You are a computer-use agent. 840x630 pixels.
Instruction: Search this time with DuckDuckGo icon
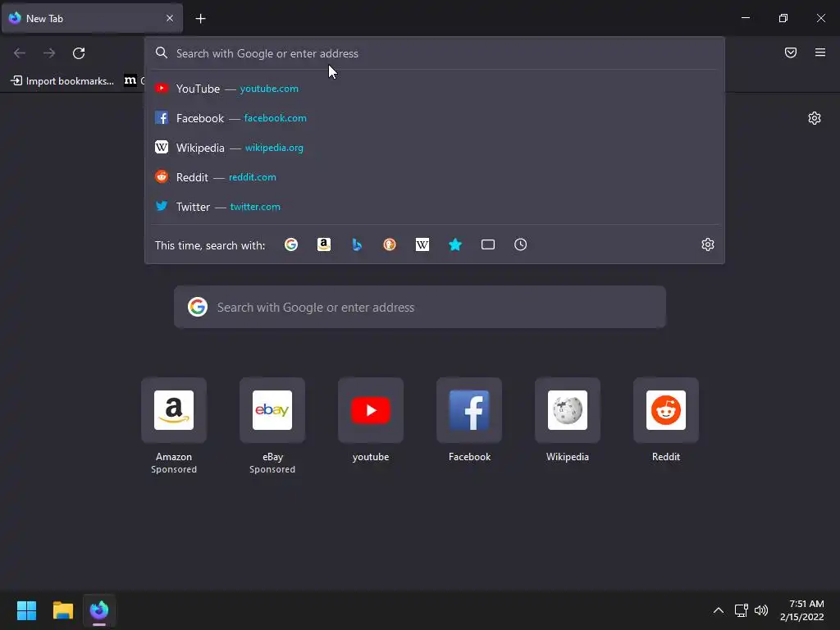[390, 244]
